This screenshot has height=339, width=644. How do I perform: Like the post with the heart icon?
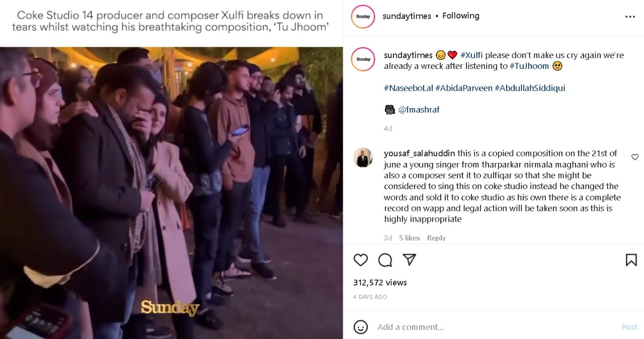[x=360, y=260]
